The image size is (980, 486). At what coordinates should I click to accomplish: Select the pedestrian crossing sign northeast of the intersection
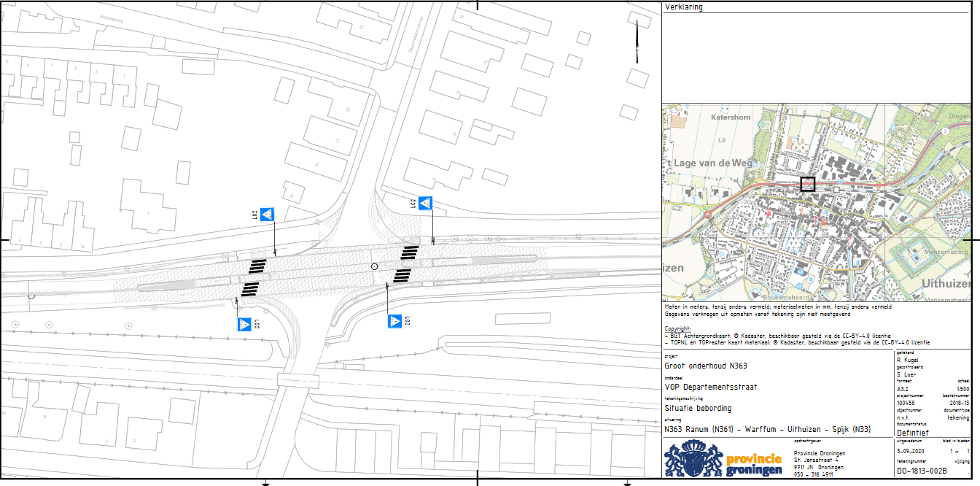(425, 204)
